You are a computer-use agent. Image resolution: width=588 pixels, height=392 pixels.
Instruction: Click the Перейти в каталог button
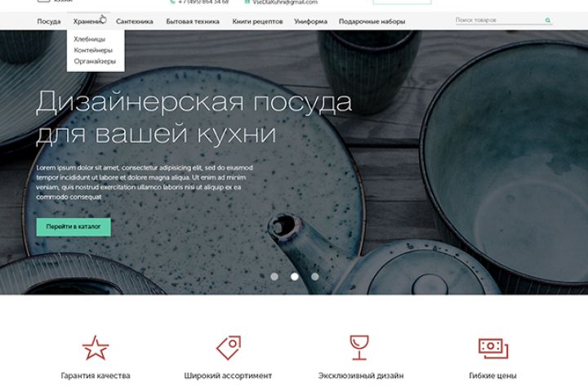(73, 227)
